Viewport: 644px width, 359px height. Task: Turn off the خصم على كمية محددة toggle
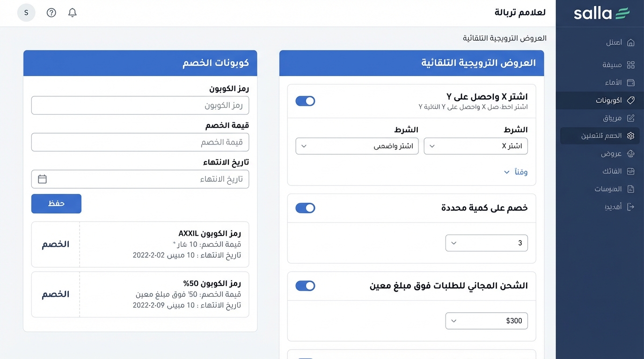(305, 208)
